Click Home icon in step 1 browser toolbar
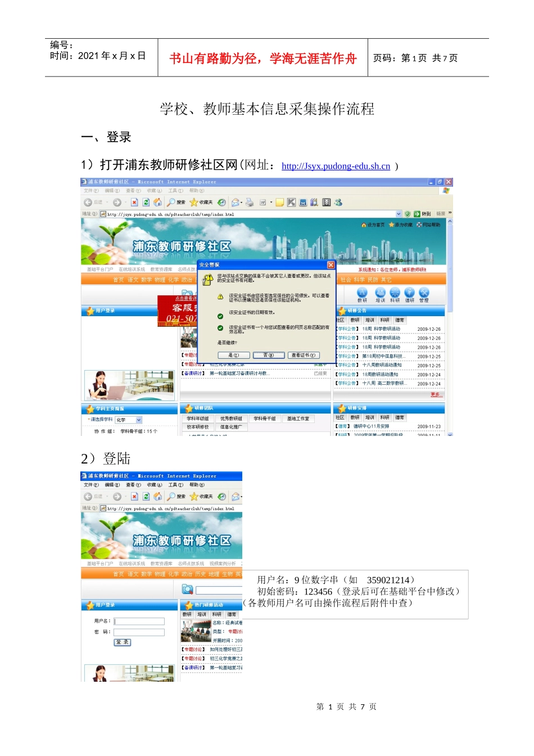 158,202
